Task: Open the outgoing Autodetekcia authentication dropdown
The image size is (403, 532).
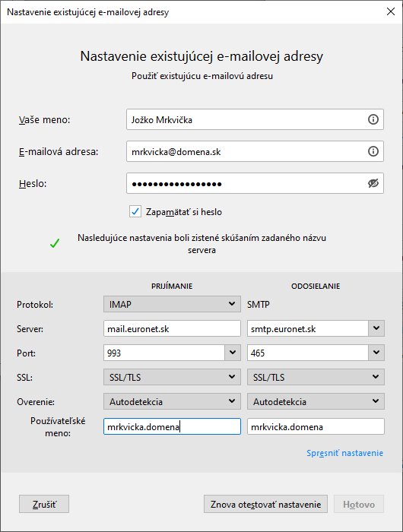Action: (x=316, y=401)
